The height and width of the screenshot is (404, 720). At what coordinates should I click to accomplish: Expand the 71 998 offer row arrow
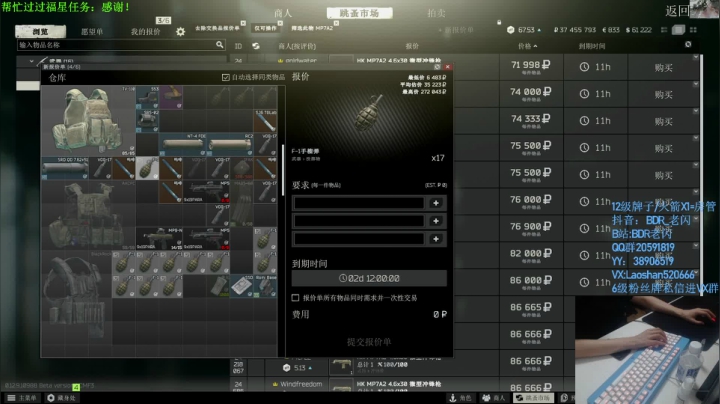(696, 57)
